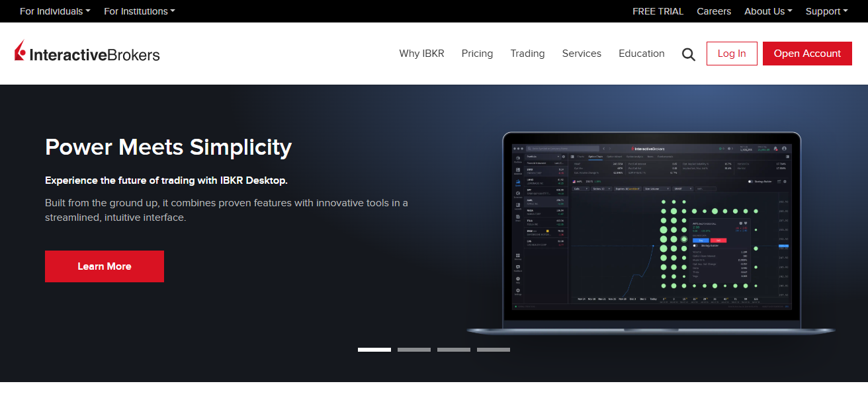Open the site search magnifier icon

(x=689, y=54)
